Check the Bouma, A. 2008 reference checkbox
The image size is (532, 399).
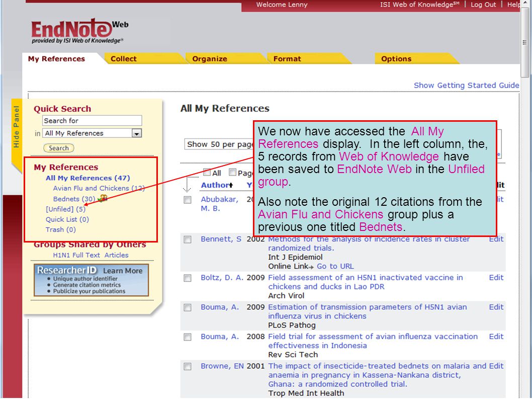click(x=187, y=337)
